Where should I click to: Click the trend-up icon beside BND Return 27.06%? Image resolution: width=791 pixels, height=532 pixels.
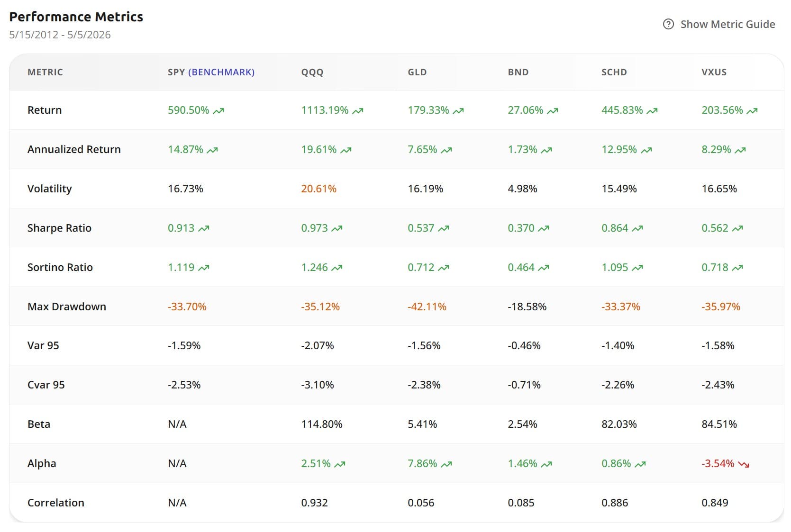(553, 111)
